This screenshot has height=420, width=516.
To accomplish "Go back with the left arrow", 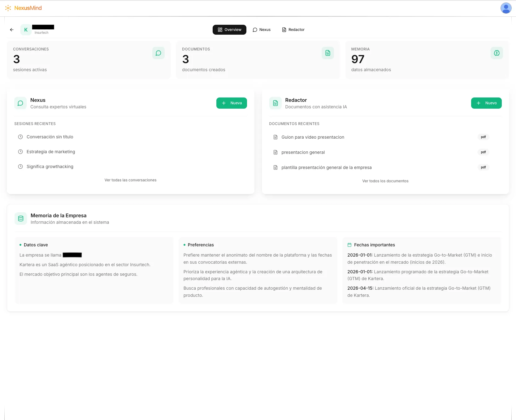I will [12, 30].
